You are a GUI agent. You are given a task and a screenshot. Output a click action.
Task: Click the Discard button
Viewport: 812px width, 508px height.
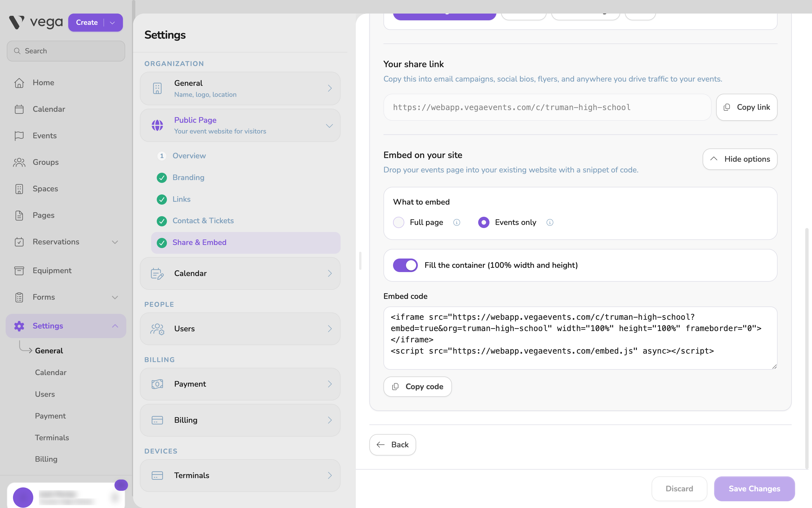coord(679,489)
